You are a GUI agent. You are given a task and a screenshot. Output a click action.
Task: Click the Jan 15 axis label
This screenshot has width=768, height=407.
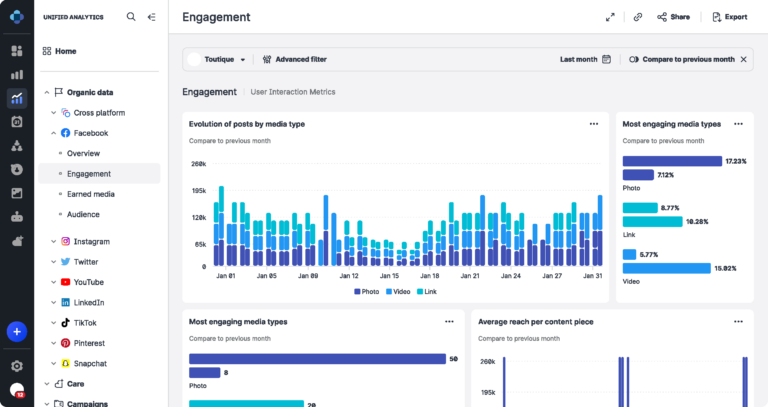(x=389, y=276)
